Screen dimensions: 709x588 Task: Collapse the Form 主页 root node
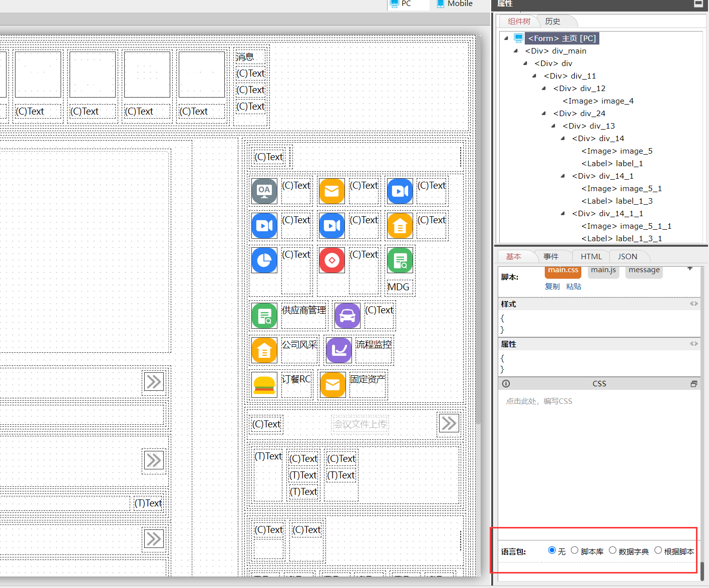506,38
